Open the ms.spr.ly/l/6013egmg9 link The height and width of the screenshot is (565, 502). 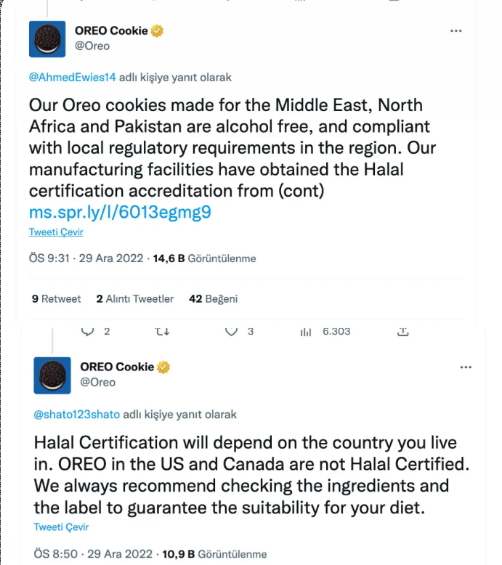click(120, 212)
